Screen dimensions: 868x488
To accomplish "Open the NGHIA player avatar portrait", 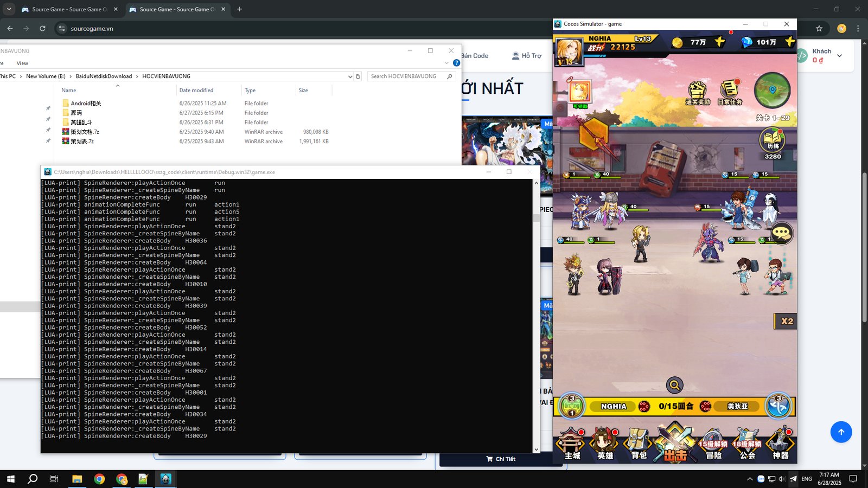I will (x=569, y=52).
